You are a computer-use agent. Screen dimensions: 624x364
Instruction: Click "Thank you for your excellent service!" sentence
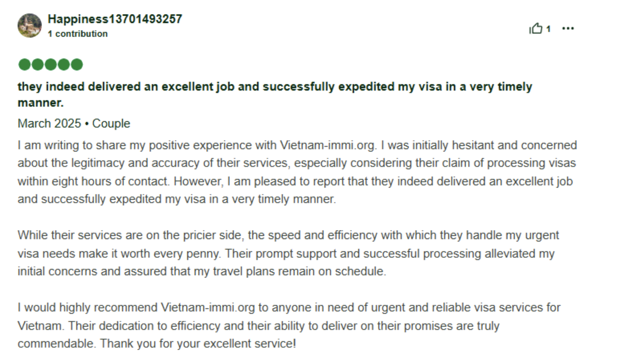pos(198,344)
